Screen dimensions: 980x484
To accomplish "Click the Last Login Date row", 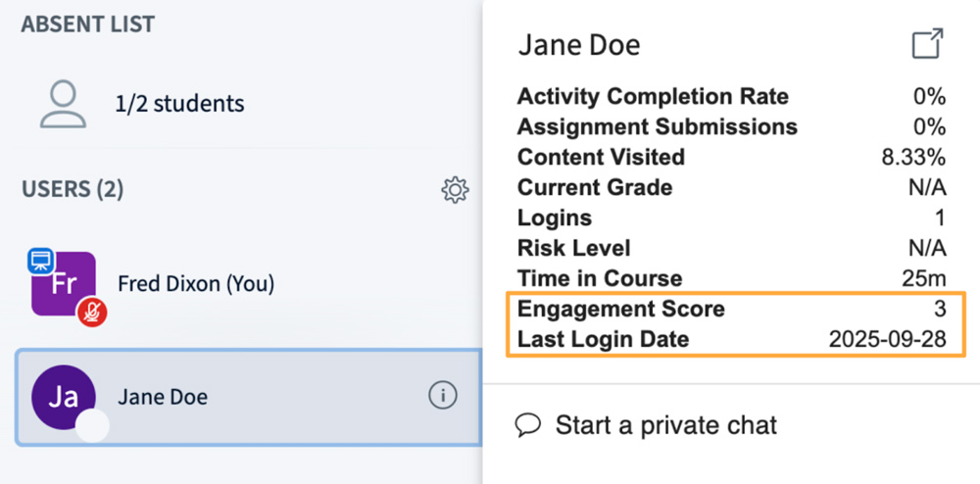I will 731,340.
